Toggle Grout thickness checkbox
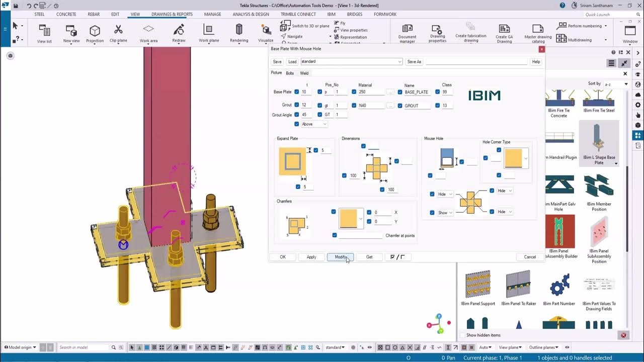644x362 pixels. tap(297, 105)
